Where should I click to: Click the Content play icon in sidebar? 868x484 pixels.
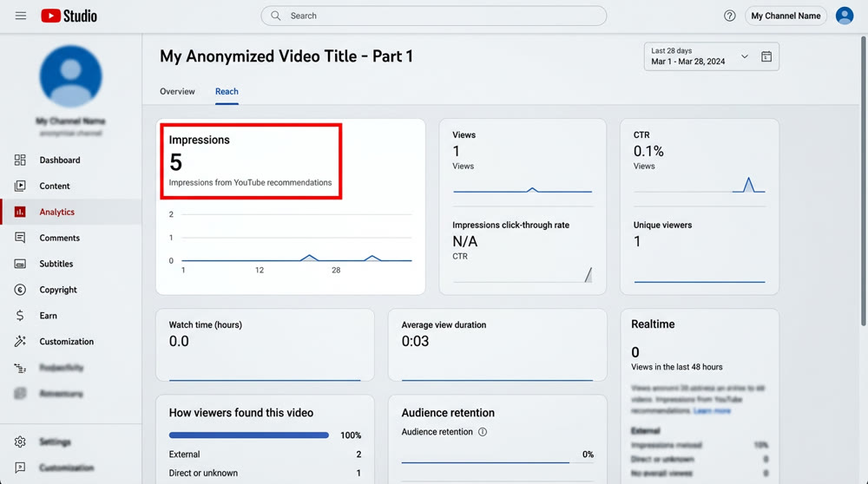tap(20, 186)
